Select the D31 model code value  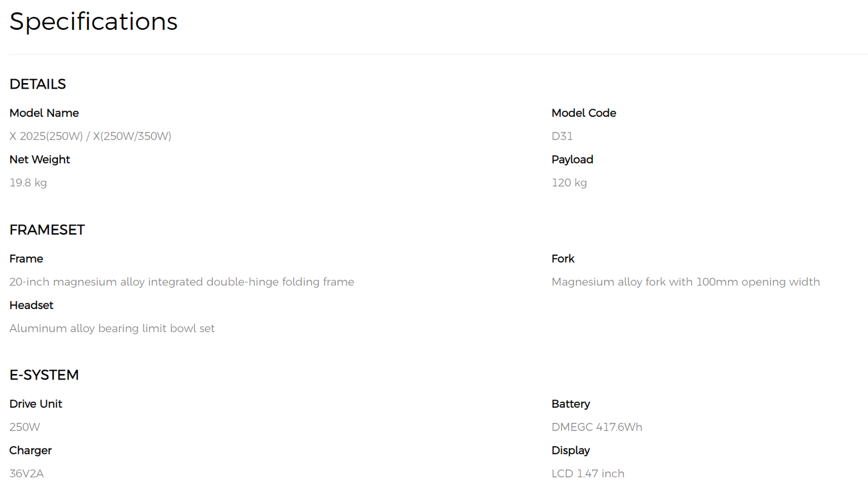562,136
